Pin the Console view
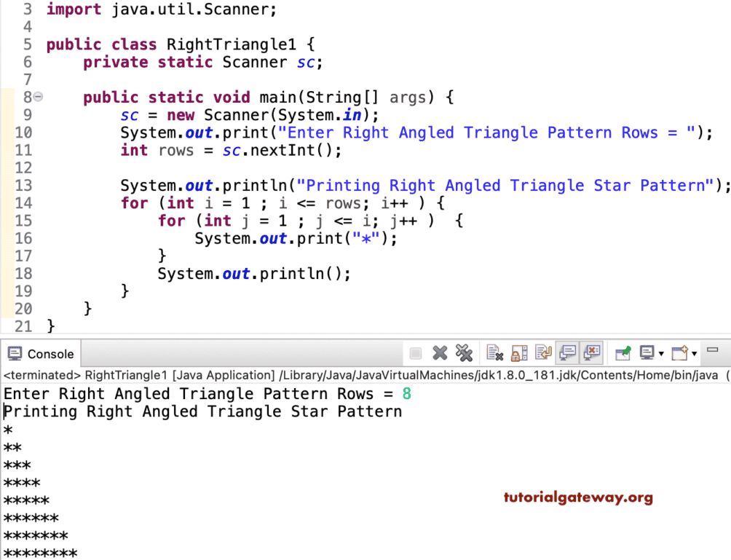 623,352
